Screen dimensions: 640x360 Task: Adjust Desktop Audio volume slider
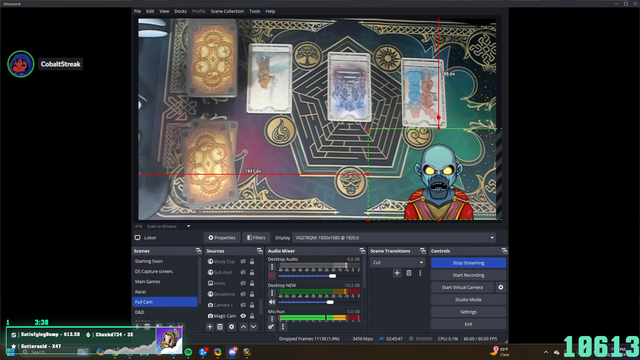[333, 276]
